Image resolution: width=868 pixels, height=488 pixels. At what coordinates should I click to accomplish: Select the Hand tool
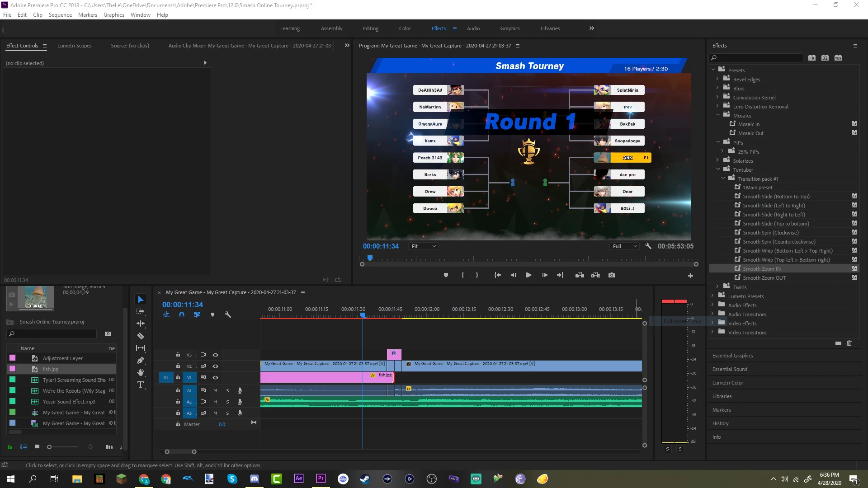pos(141,372)
